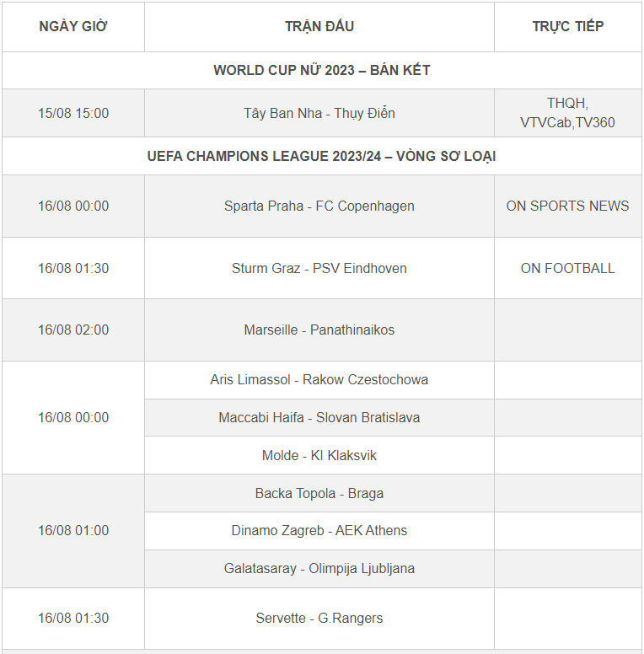Viewport: 644px width, 654px height.
Task: Select the Sparta Praha - FC Copenhagen match
Action: click(x=319, y=206)
